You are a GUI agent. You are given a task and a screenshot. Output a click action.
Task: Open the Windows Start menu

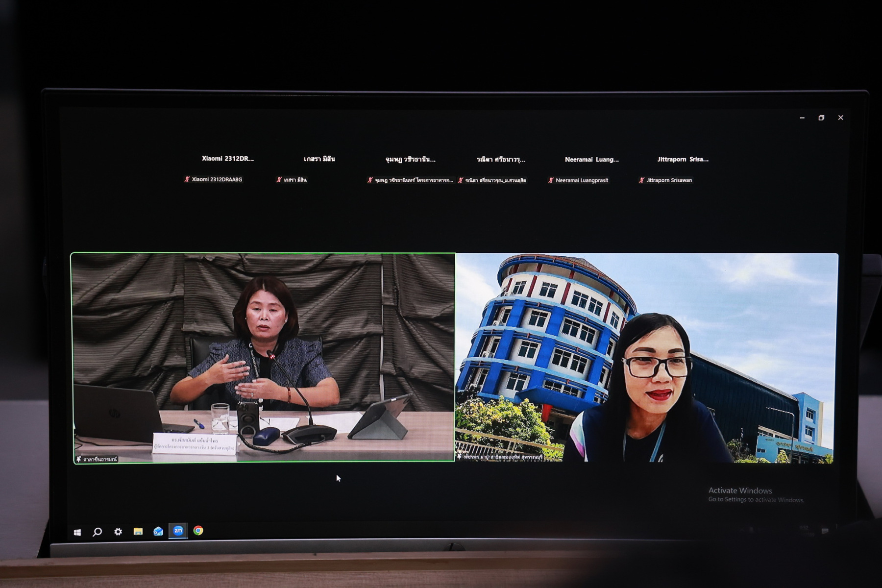[77, 532]
